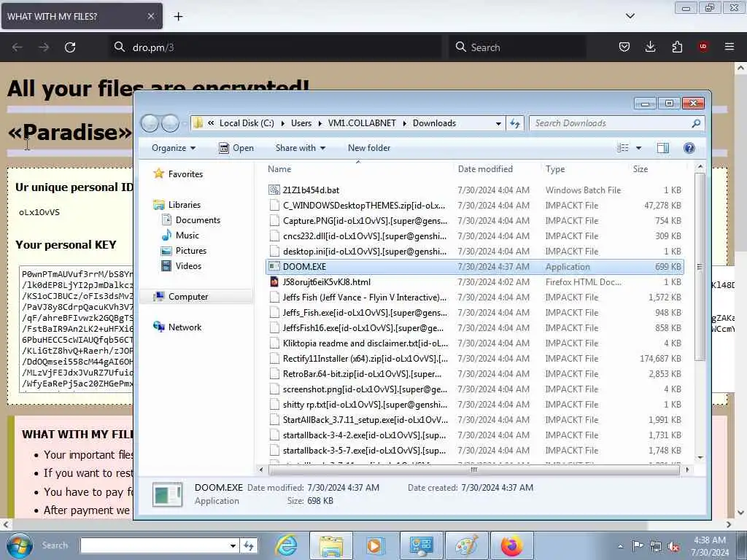The image size is (747, 560).
Task: Click the Firefox back arrow button
Action: (18, 47)
